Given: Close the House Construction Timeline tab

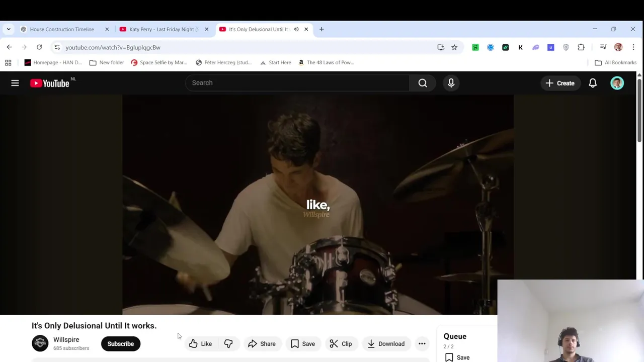Looking at the screenshot, I should [107, 29].
